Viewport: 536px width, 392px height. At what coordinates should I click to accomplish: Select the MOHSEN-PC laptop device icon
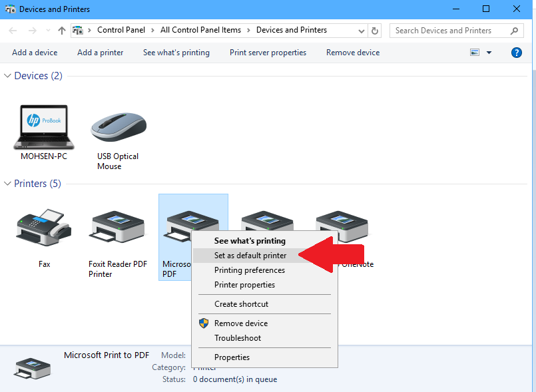pos(44,127)
